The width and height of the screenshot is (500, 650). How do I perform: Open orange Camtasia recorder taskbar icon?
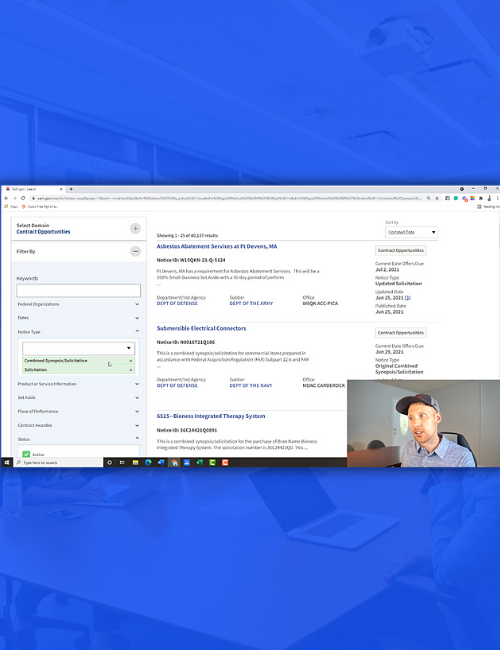pyautogui.click(x=225, y=462)
